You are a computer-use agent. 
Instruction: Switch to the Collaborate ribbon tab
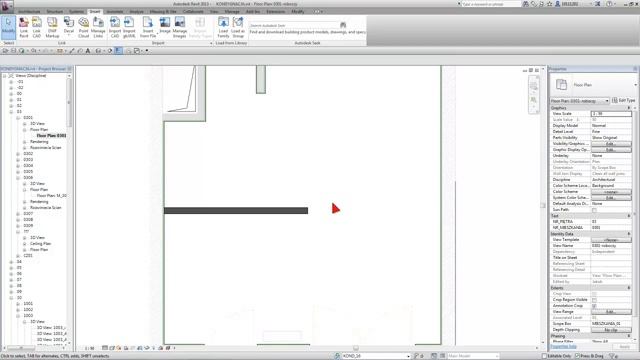pyautogui.click(x=193, y=12)
